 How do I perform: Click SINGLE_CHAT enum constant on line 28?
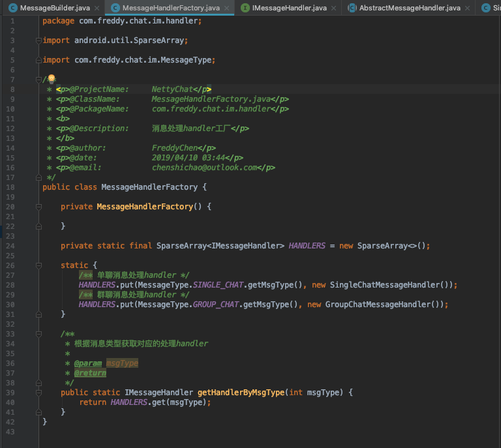(x=219, y=285)
